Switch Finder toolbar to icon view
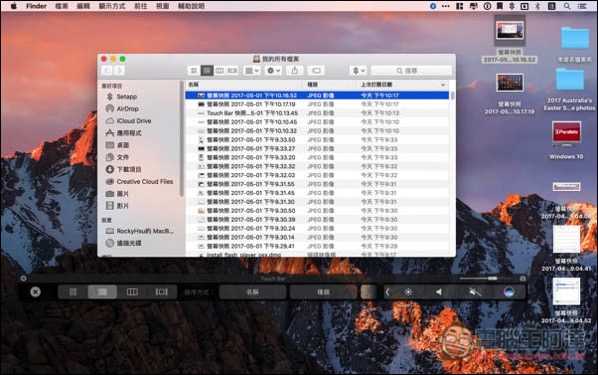Screen dimensions: 598x375 (194, 71)
